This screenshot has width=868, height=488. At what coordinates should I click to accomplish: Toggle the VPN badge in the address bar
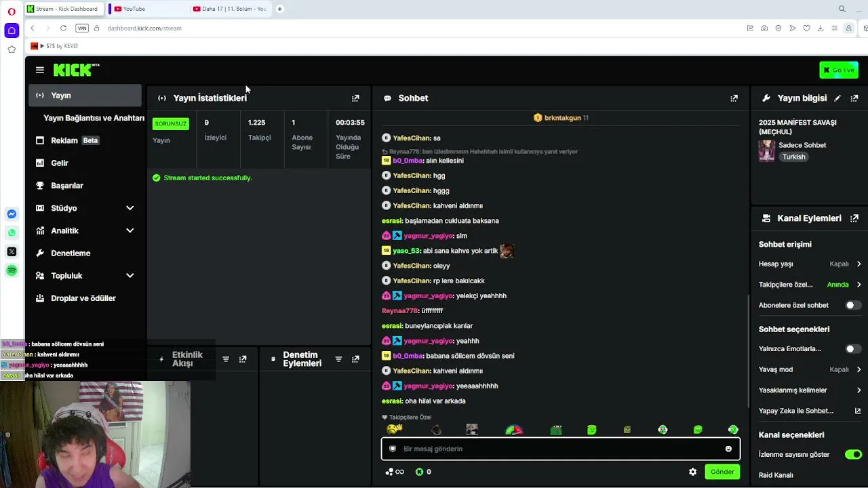point(82,28)
